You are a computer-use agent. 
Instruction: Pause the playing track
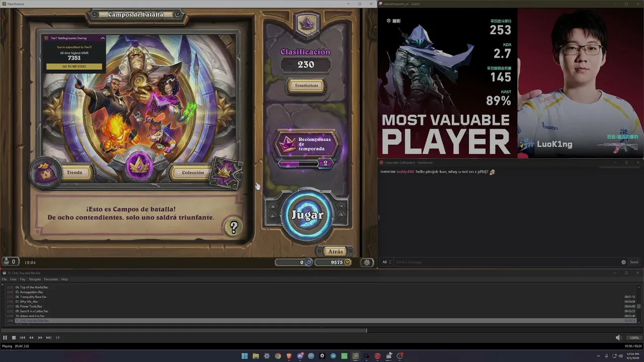tap(5, 338)
